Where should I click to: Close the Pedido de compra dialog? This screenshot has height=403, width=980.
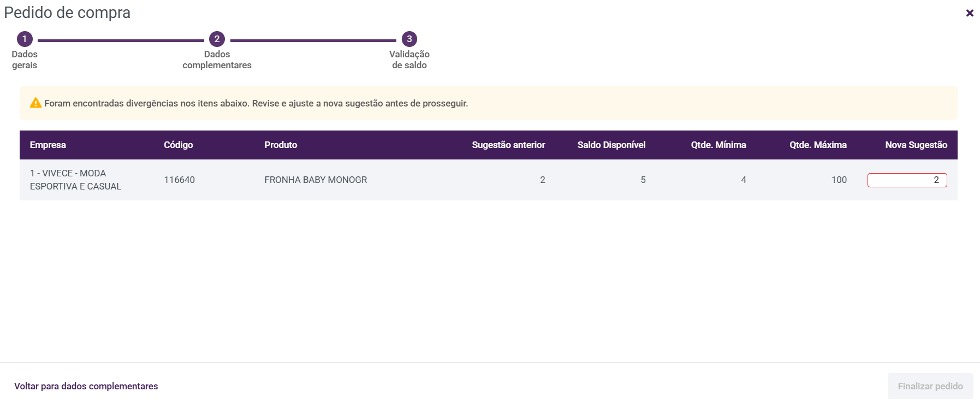pyautogui.click(x=970, y=13)
